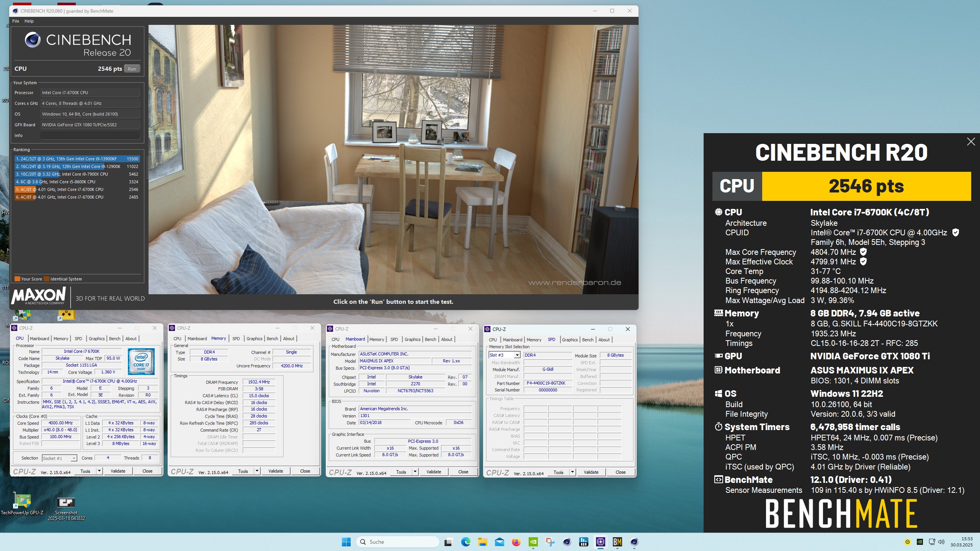Open the TechPowerUp GPU-Z desktop shortcut
The width and height of the screenshot is (980, 551).
pyautogui.click(x=22, y=504)
